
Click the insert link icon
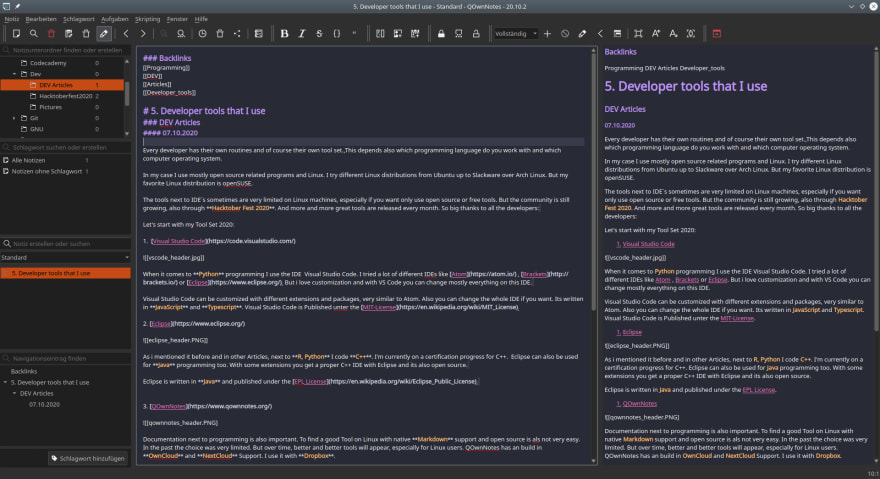coord(380,34)
